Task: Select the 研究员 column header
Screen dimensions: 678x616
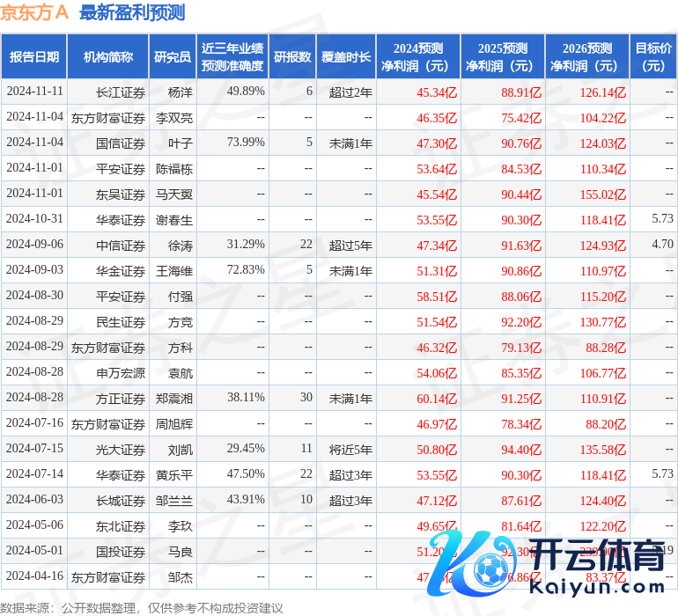Action: tap(172, 57)
